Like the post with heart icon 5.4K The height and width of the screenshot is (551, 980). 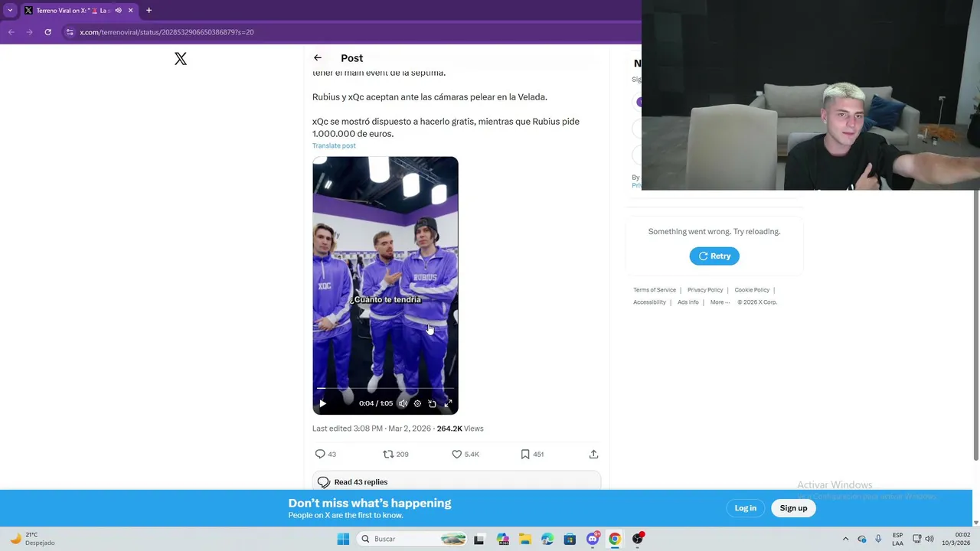465,454
